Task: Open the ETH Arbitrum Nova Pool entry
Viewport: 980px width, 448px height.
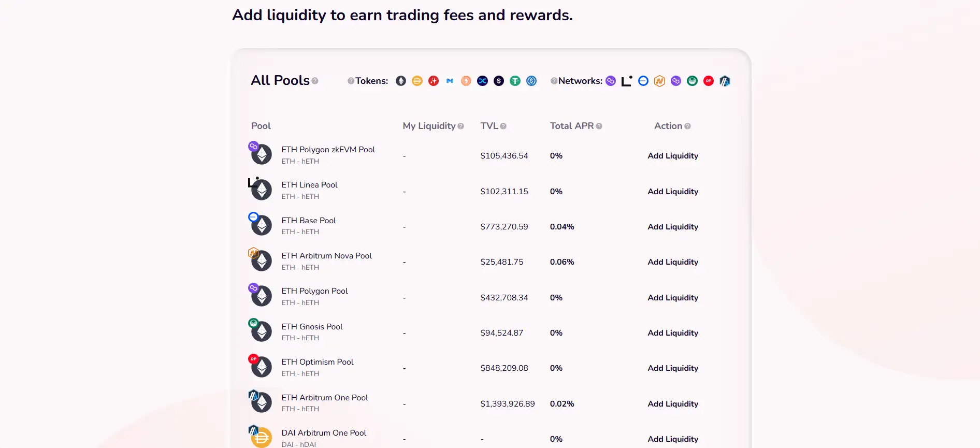Action: click(x=326, y=256)
